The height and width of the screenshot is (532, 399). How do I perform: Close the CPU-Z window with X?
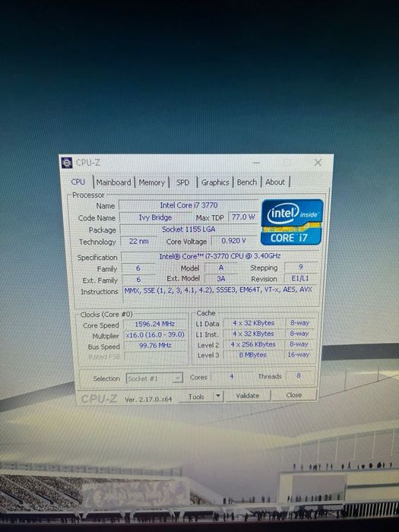pyautogui.click(x=318, y=163)
